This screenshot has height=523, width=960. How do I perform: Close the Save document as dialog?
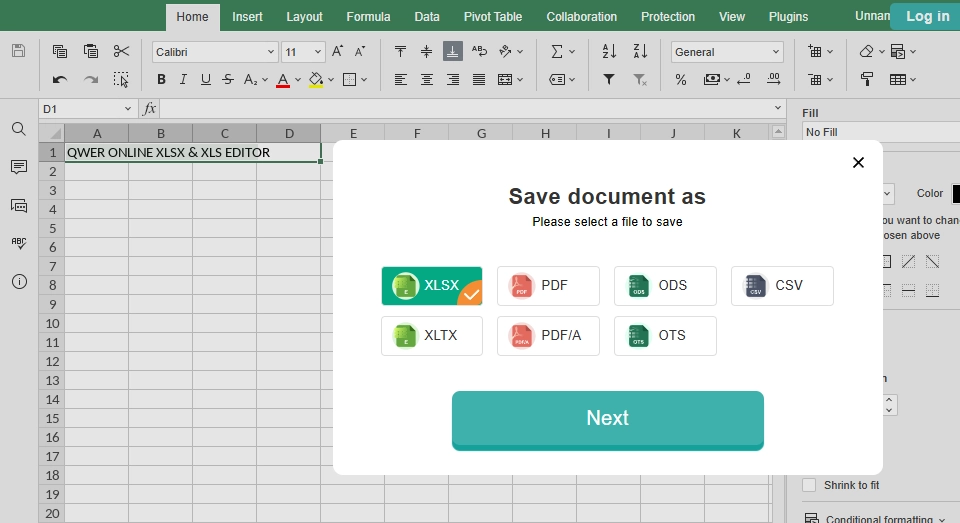click(x=858, y=162)
